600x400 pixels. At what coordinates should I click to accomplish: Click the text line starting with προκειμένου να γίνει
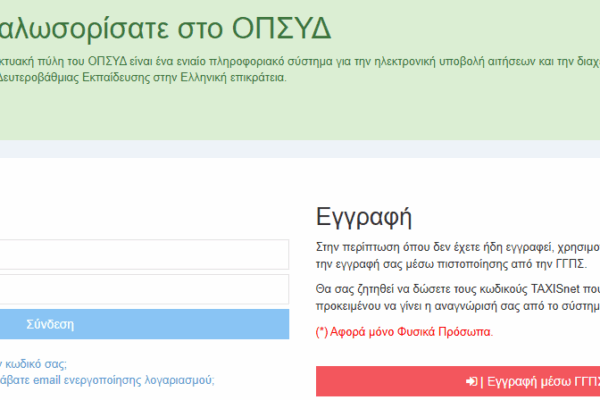click(x=457, y=307)
